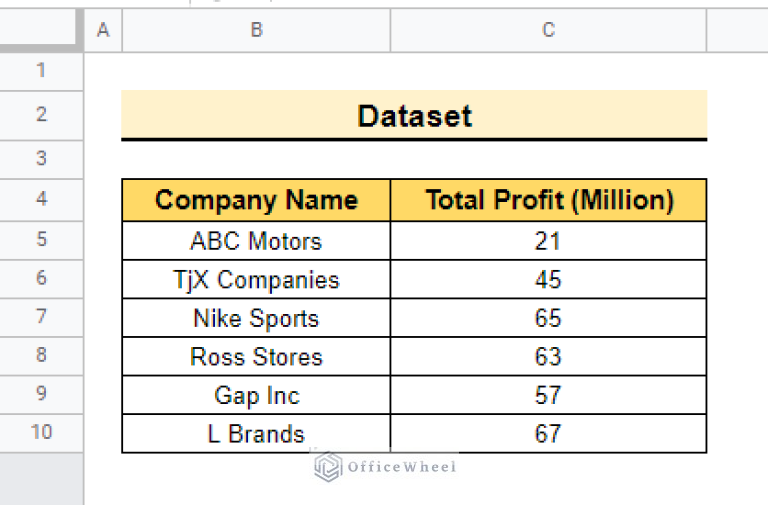Select the L Brands cell
The height and width of the screenshot is (505, 768).
(256, 434)
